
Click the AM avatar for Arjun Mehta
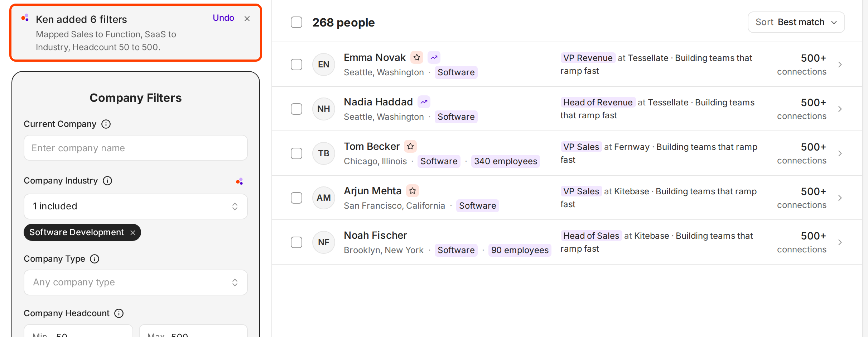(324, 198)
